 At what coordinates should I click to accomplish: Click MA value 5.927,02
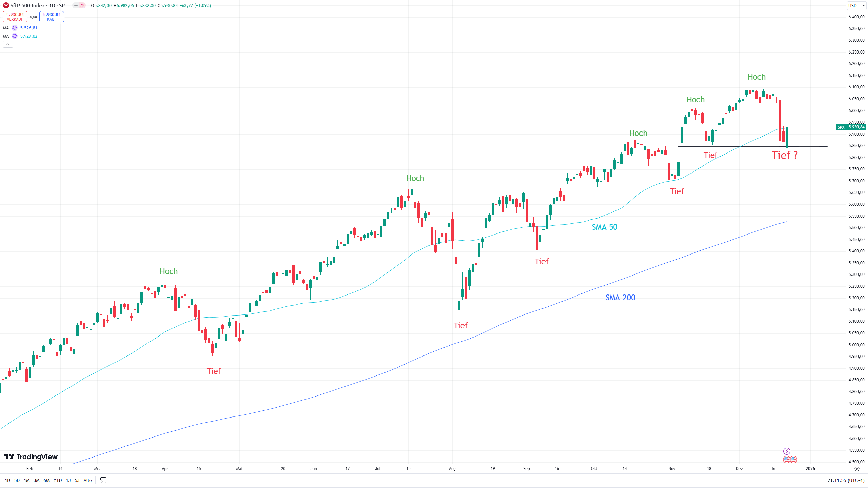click(29, 36)
